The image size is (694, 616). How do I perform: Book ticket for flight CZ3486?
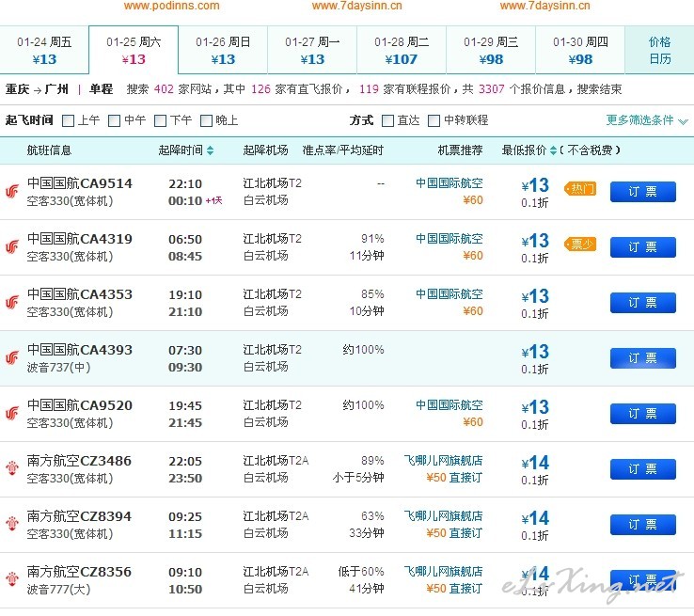click(x=642, y=469)
